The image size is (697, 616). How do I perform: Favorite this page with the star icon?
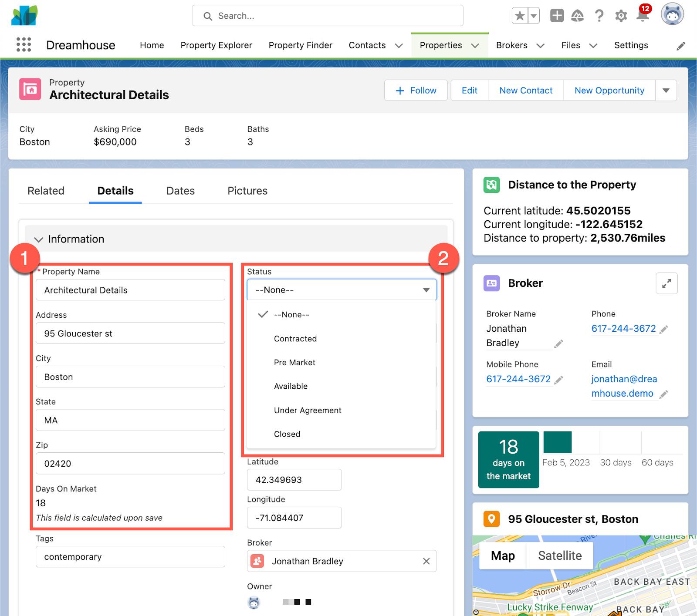519,15
